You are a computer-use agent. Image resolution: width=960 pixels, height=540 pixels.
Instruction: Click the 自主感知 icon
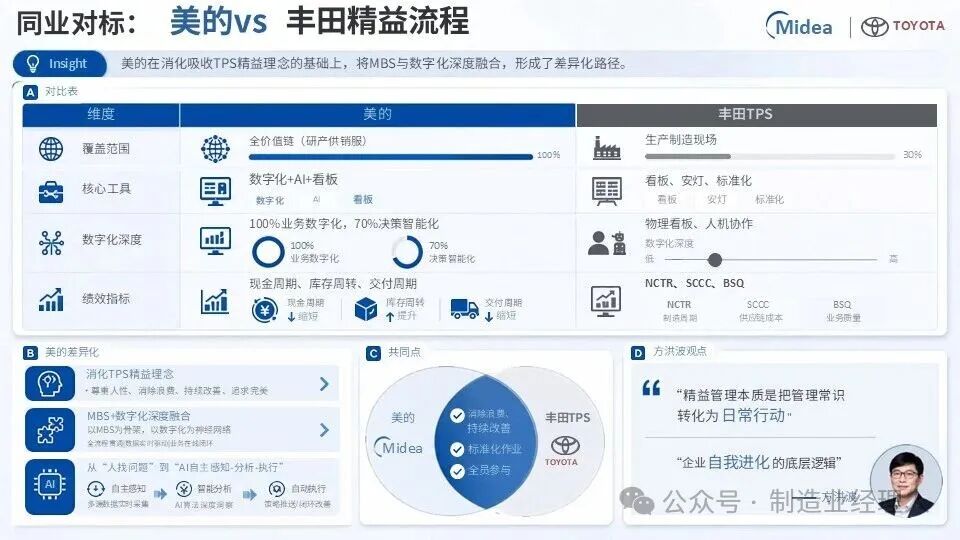pyautogui.click(x=96, y=489)
